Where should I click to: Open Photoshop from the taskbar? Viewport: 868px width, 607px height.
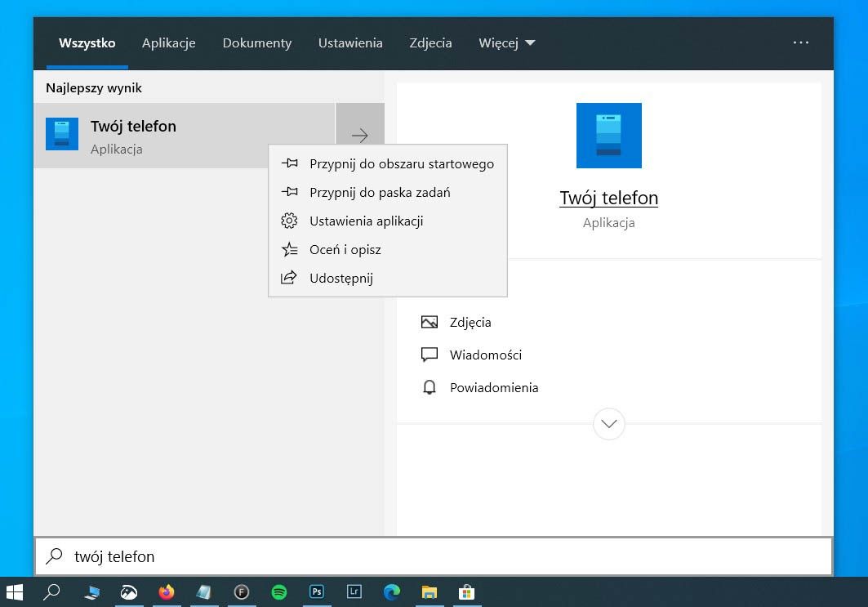(317, 592)
